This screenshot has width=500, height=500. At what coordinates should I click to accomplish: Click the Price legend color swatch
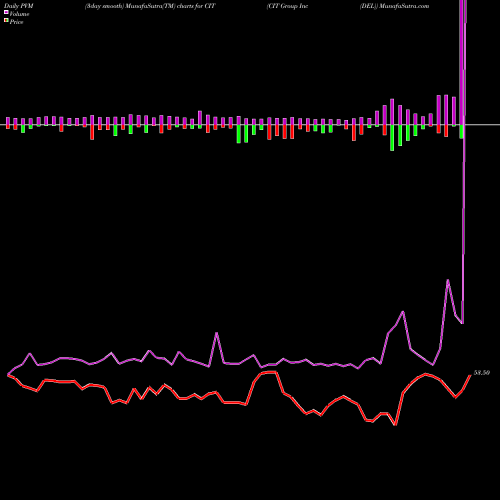pyautogui.click(x=6, y=20)
